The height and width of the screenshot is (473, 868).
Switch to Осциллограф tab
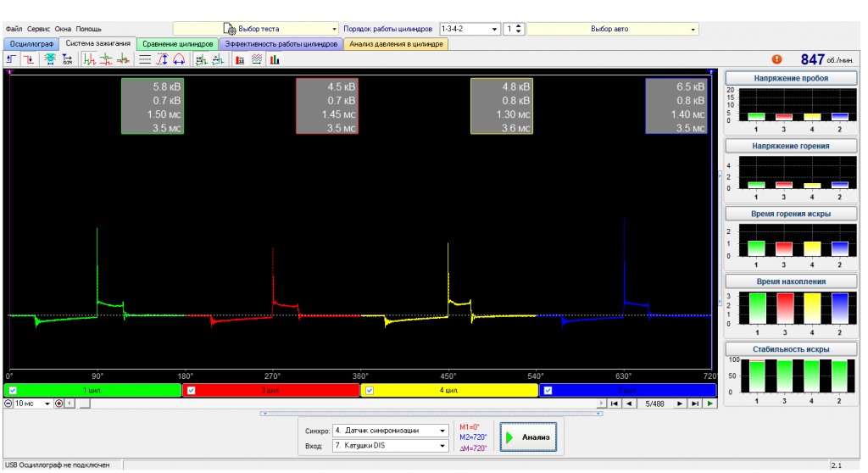coord(31,44)
